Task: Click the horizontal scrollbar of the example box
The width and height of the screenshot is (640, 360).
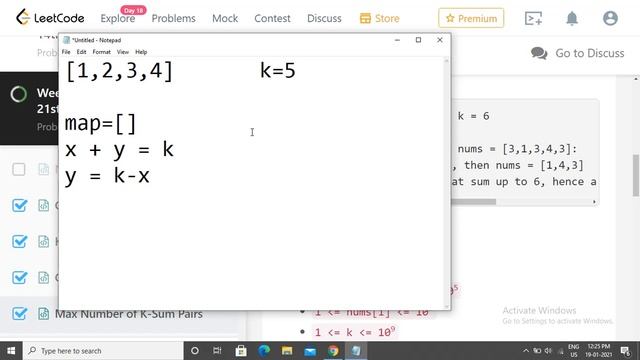Action: pyautogui.click(x=473, y=202)
